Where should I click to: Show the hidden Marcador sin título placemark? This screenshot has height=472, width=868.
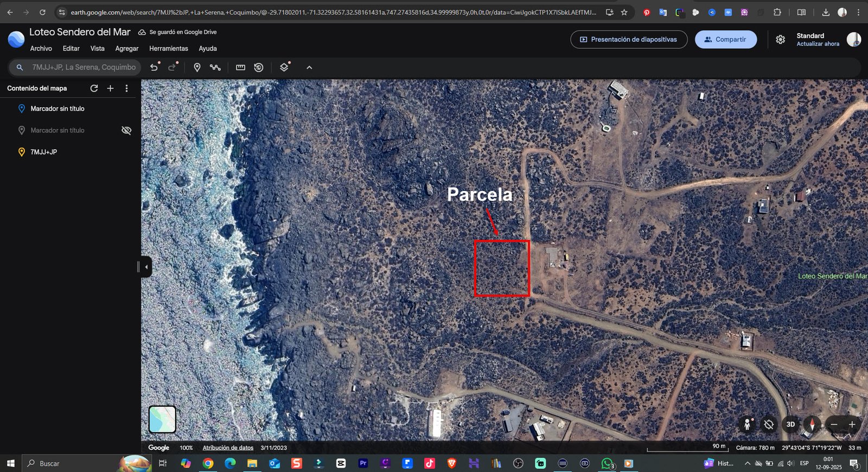coord(126,131)
